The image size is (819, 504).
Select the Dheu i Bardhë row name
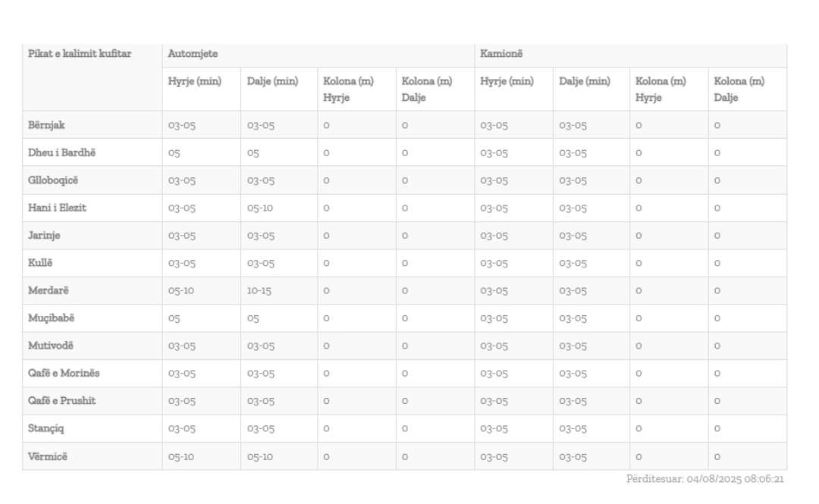[62, 152]
